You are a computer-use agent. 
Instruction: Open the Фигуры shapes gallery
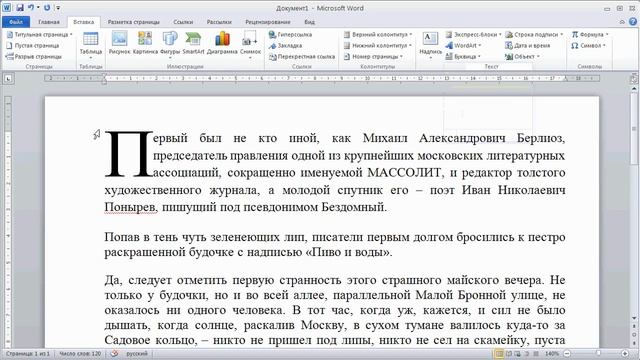click(170, 44)
